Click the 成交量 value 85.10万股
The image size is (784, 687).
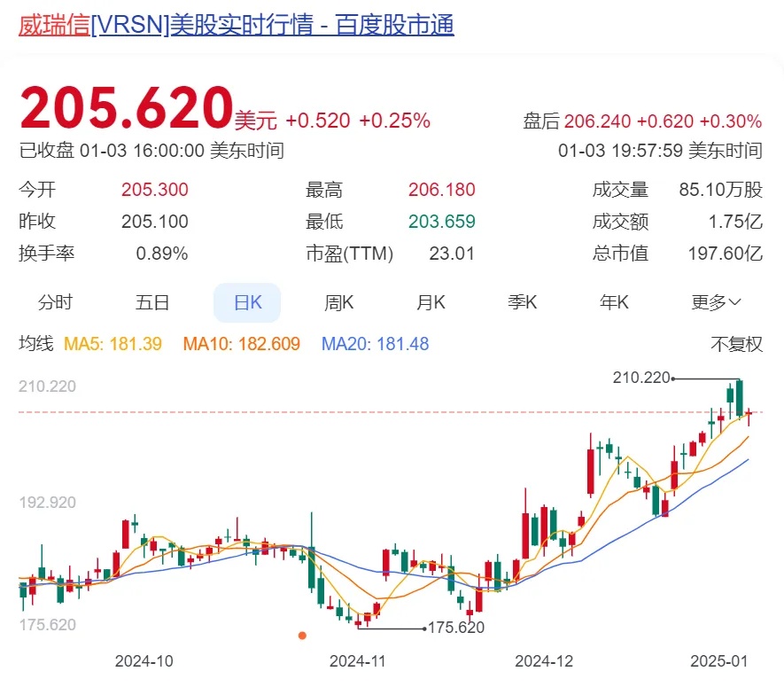click(720, 190)
